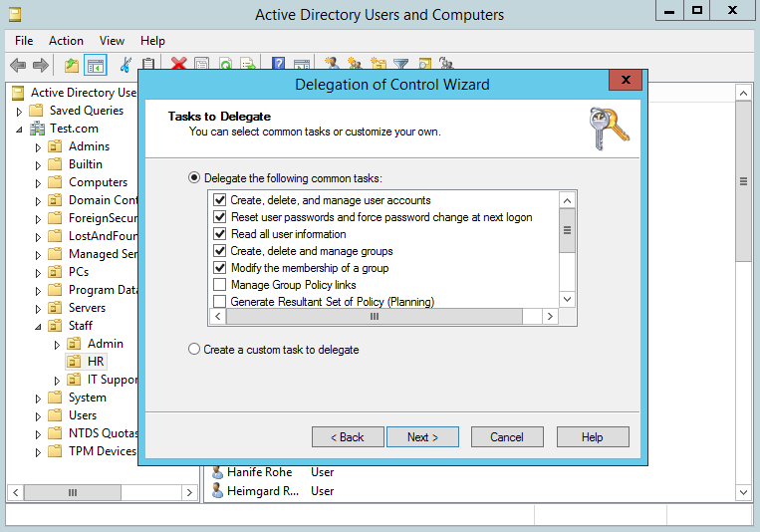Open the View menu
This screenshot has height=532, width=760.
(112, 41)
